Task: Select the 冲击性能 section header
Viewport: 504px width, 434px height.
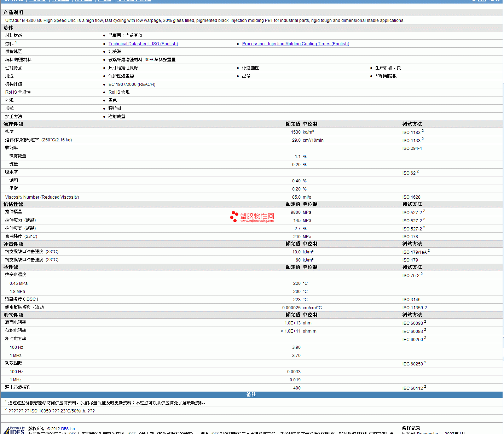Action: tap(13, 244)
